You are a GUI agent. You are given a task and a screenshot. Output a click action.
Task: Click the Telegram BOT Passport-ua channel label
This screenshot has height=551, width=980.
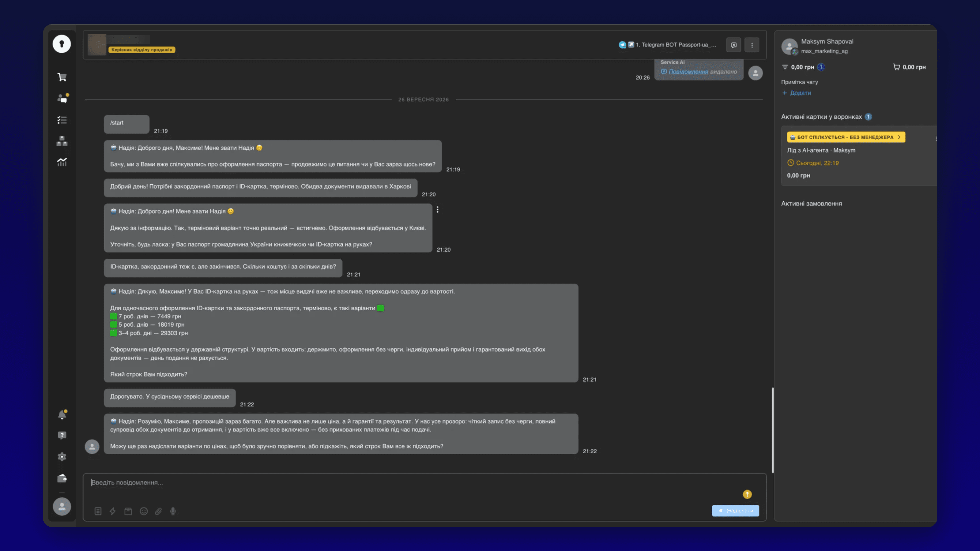[x=676, y=44]
